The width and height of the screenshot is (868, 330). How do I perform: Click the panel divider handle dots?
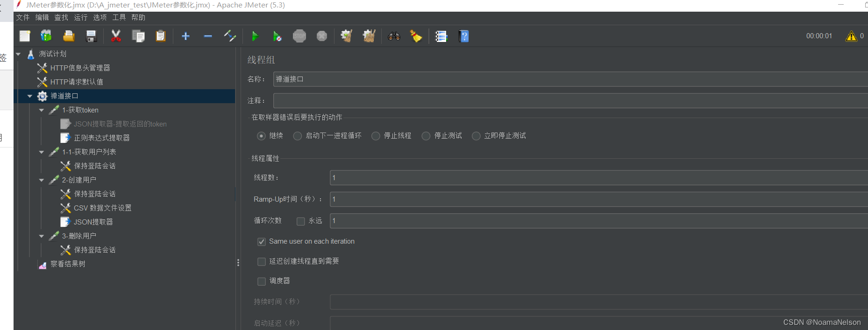coord(238,263)
